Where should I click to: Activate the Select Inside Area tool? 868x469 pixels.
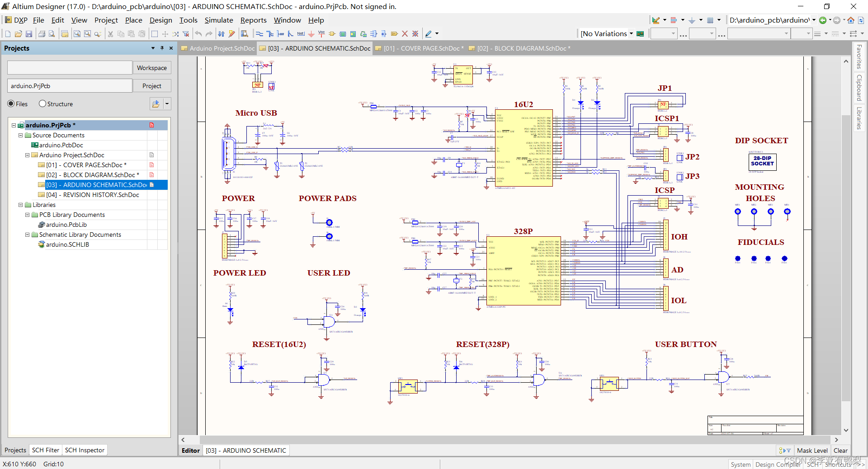(155, 34)
